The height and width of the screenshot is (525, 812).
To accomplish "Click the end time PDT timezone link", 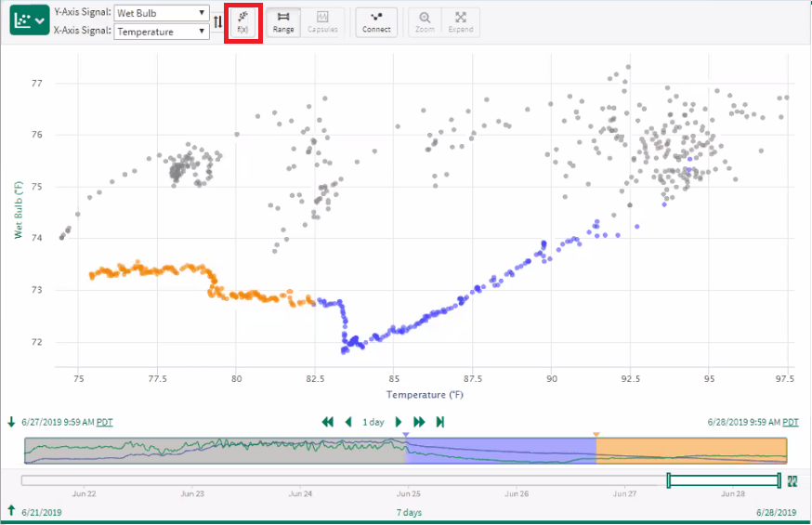I will 789,422.
